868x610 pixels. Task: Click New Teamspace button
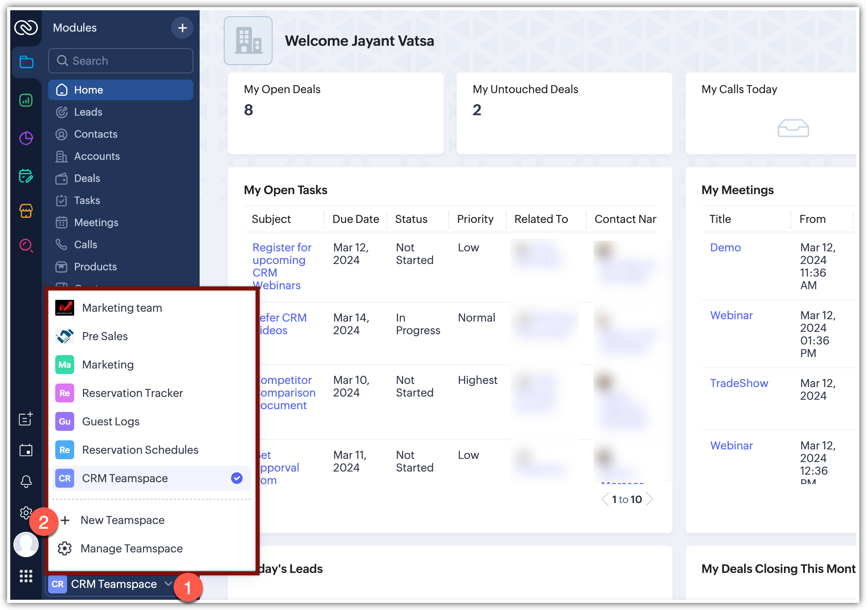click(122, 520)
